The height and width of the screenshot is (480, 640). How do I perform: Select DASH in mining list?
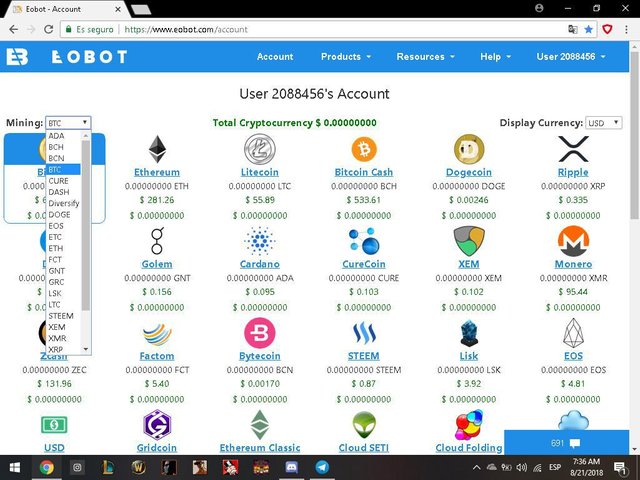click(x=64, y=192)
